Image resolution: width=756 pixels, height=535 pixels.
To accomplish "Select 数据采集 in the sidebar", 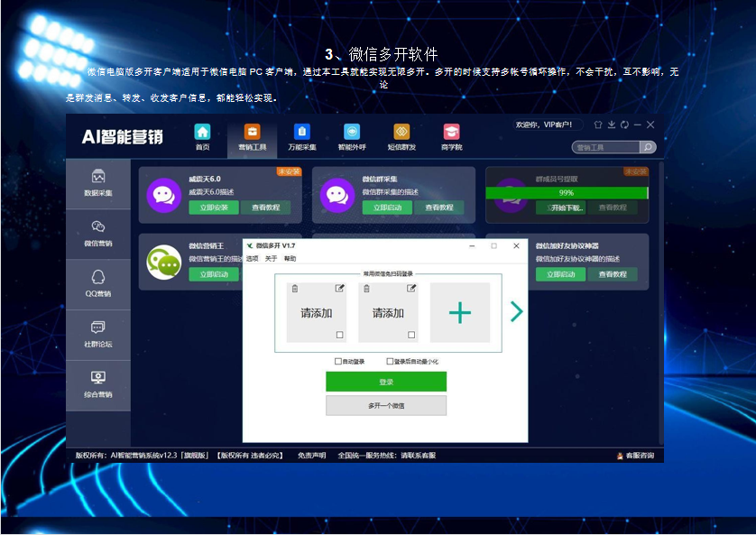I will [98, 184].
